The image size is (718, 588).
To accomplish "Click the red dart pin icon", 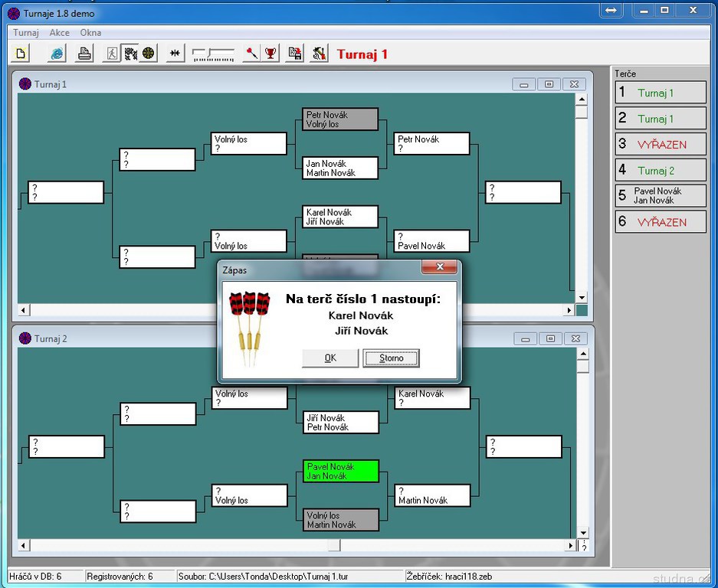I will click(x=251, y=53).
